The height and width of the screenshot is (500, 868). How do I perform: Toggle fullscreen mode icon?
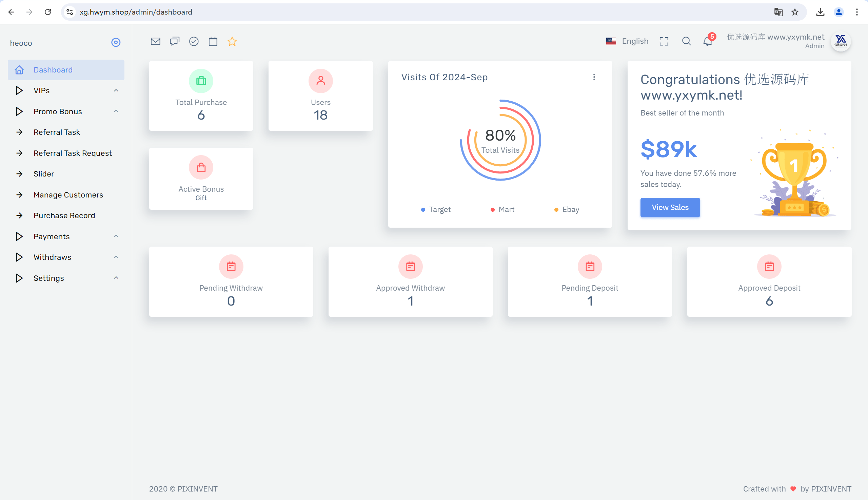(664, 41)
